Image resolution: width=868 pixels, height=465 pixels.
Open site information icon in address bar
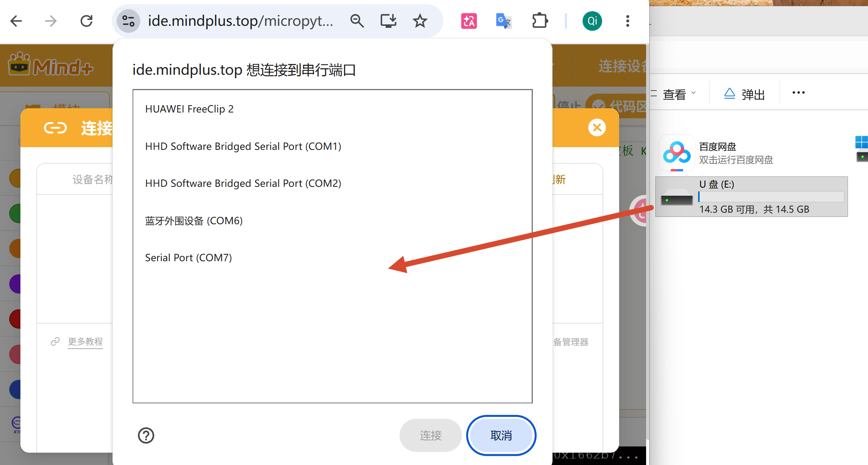pyautogui.click(x=128, y=21)
